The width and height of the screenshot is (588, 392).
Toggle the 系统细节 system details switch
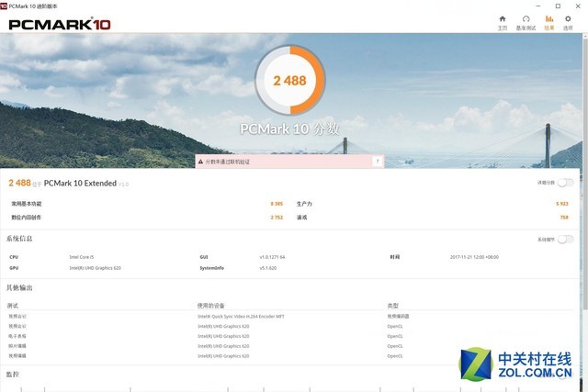565,239
